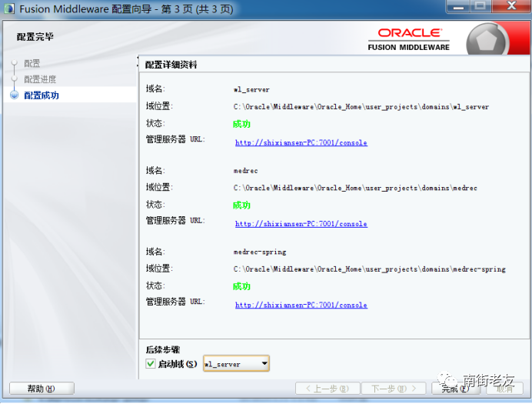The image size is (532, 404).
Task: Open the medrec domain console URL link
Action: [x=301, y=224]
